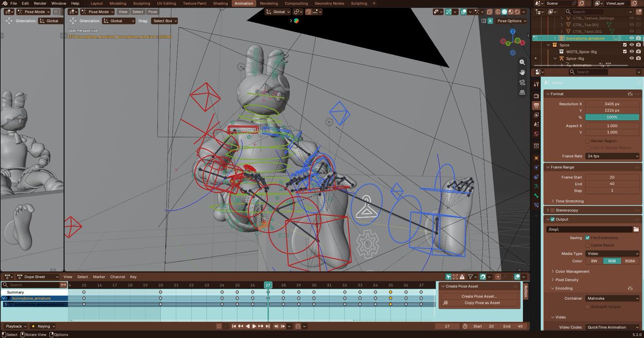Jump to the next keyframe

(x=261, y=326)
